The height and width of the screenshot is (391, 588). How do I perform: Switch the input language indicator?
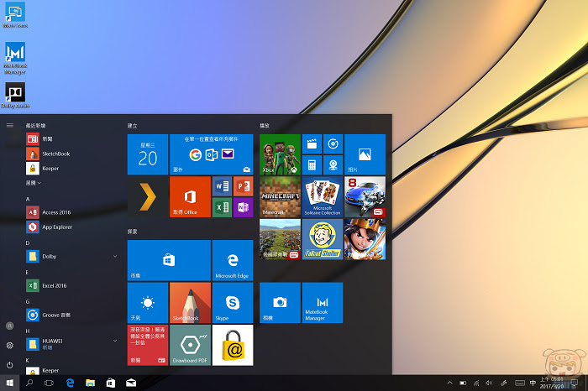tap(533, 383)
